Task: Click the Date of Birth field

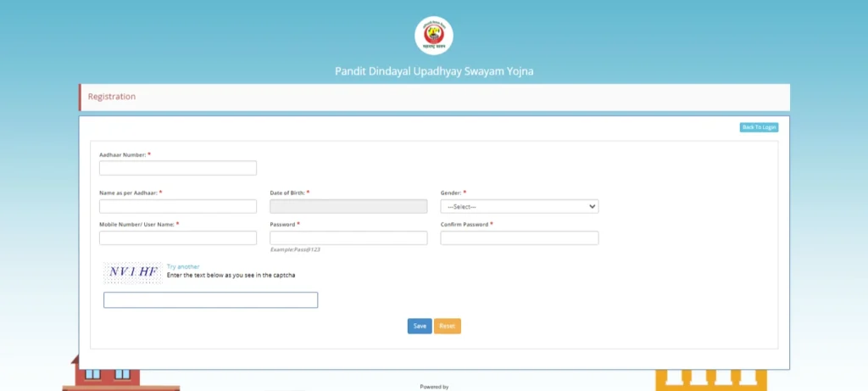Action: click(348, 207)
